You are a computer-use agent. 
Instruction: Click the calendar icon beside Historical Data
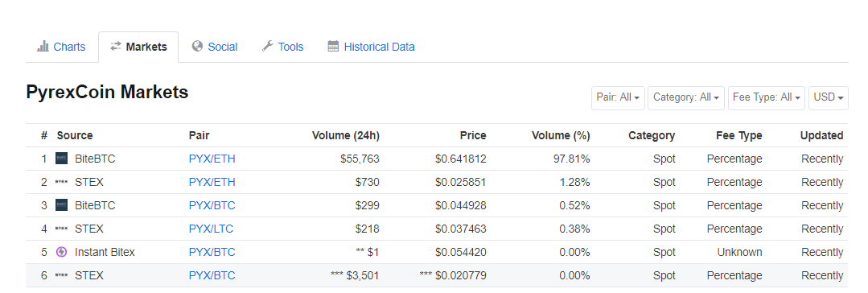click(333, 46)
